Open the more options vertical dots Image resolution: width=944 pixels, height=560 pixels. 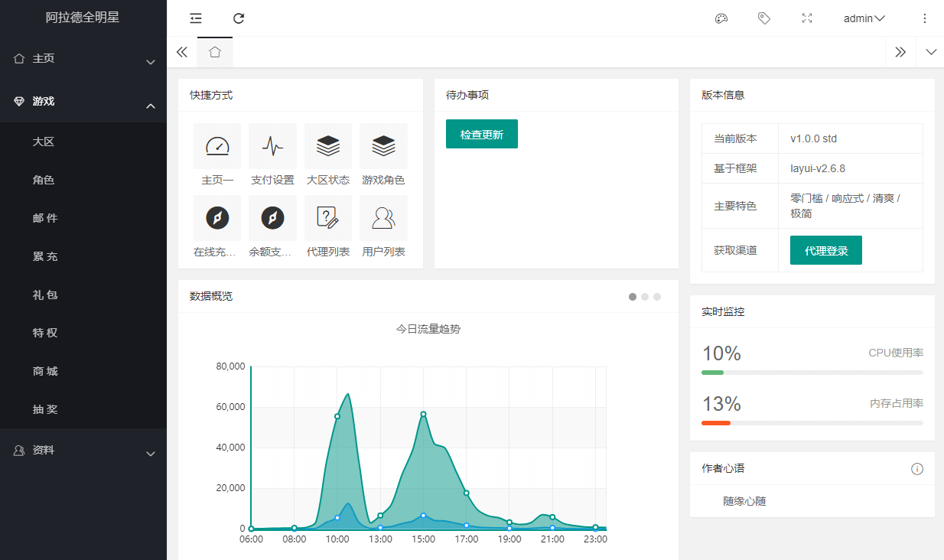(924, 18)
